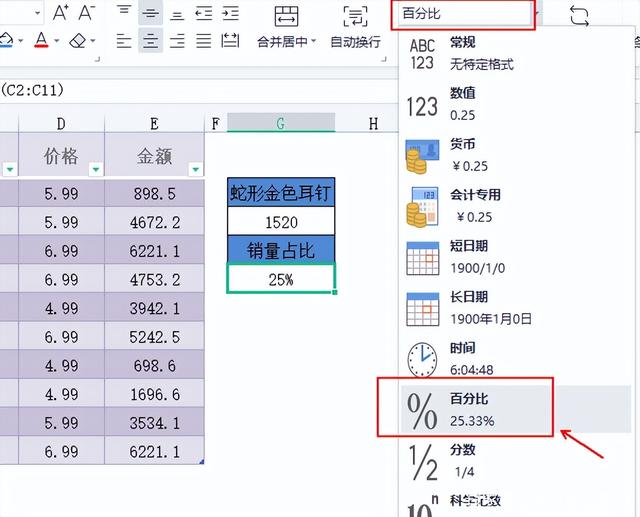
Task: Select amount cell 698.6
Action: click(x=154, y=365)
